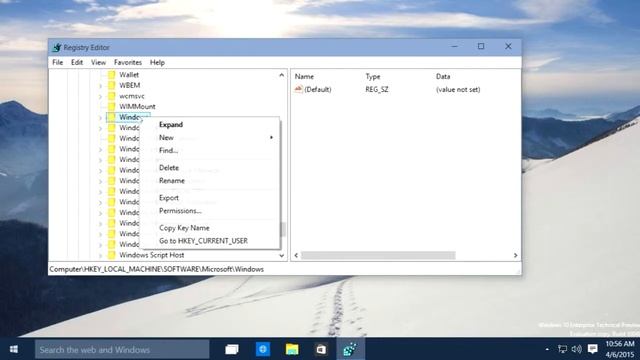This screenshot has width=640, height=360.
Task: Click the REG_SZ type cell
Action: [377, 89]
